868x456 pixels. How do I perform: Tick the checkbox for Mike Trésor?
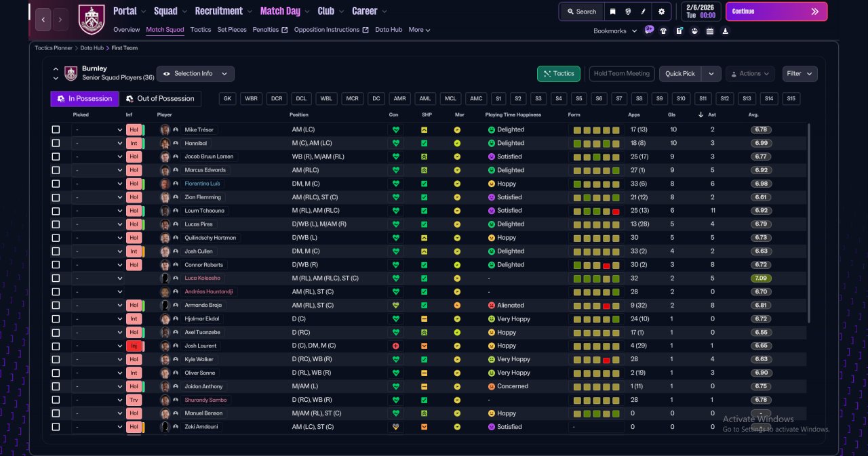click(x=56, y=129)
